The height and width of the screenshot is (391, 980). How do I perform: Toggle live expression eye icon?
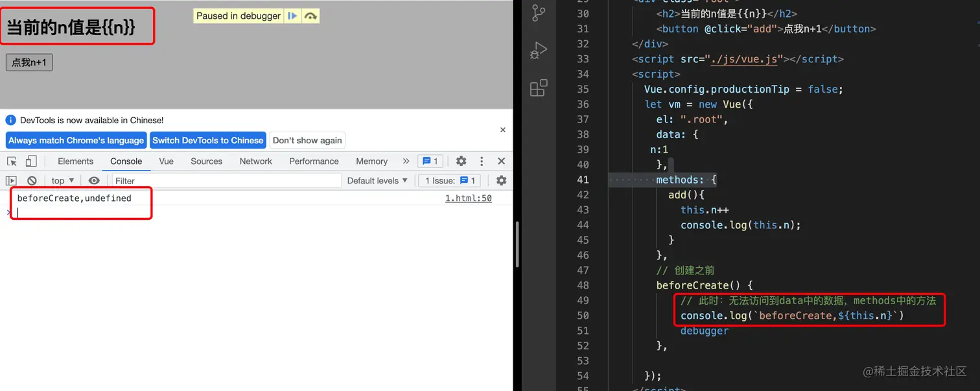(x=94, y=180)
